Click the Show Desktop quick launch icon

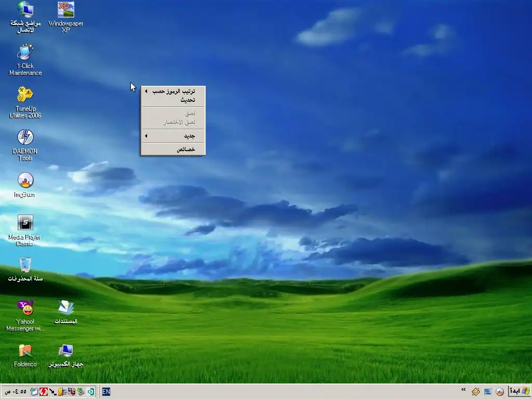pos(488,392)
